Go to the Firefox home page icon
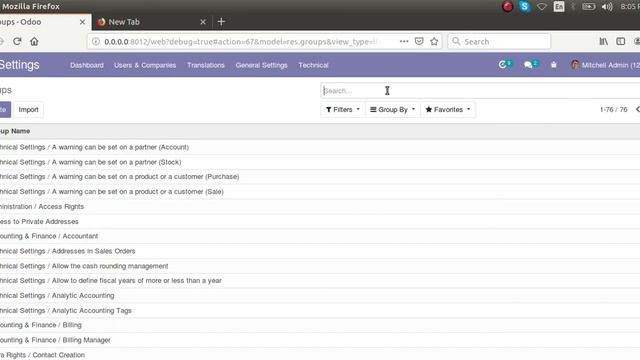Viewport: 640px width, 360px height. 34,41
